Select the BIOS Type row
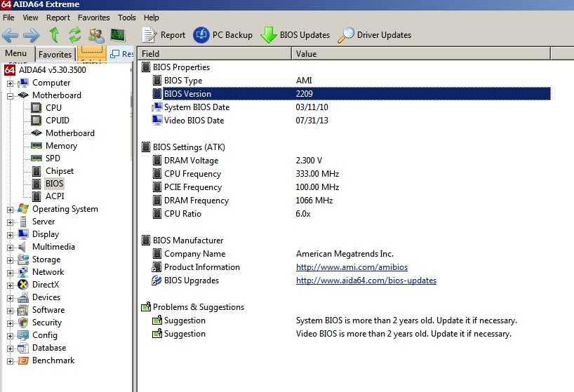The width and height of the screenshot is (574, 392). click(351, 81)
